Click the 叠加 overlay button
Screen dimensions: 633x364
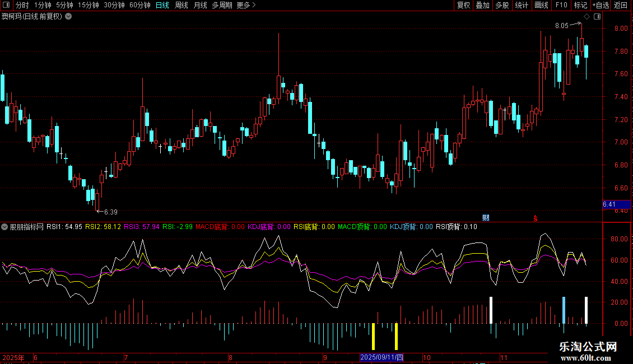coord(483,5)
